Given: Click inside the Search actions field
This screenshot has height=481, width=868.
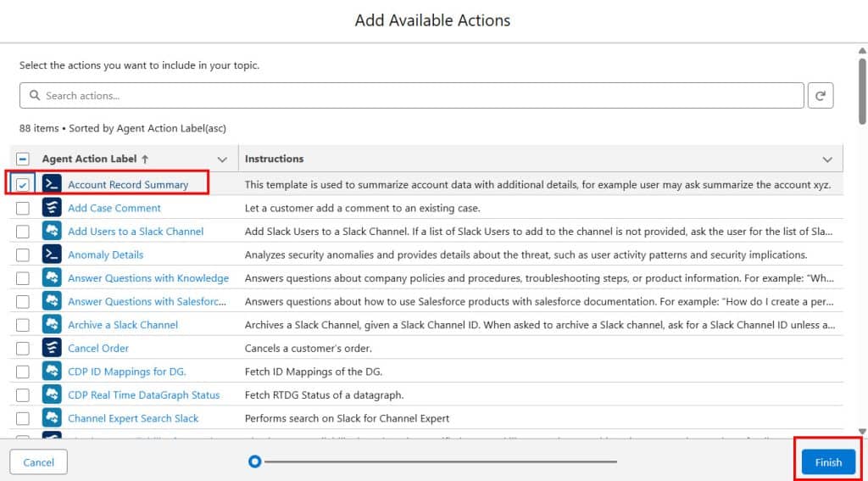Looking at the screenshot, I should pos(411,95).
